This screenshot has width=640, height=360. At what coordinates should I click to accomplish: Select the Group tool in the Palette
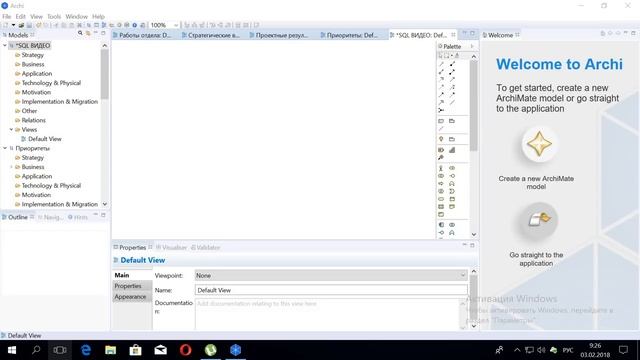point(452,121)
